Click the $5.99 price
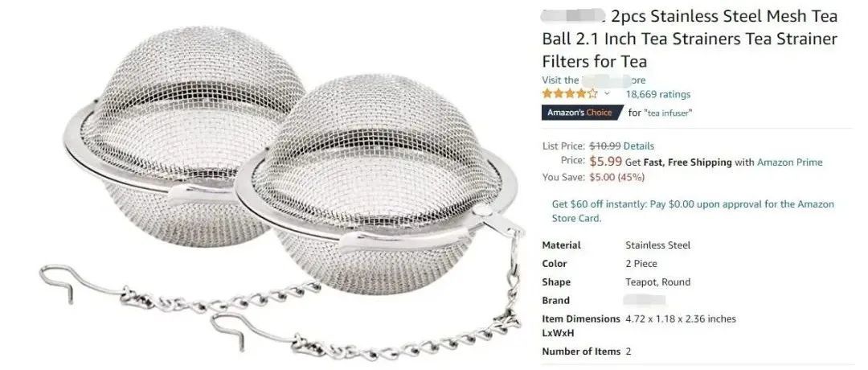The width and height of the screenshot is (868, 370). [606, 162]
